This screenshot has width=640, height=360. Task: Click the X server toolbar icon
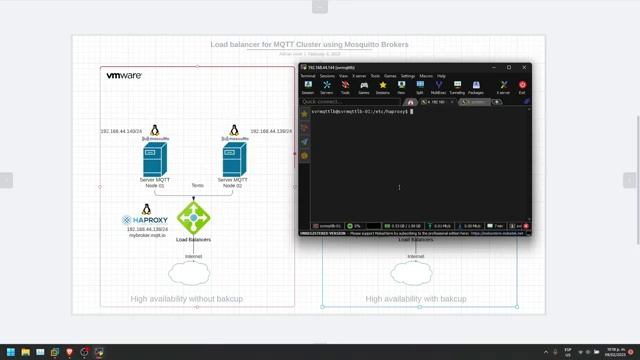point(504,87)
